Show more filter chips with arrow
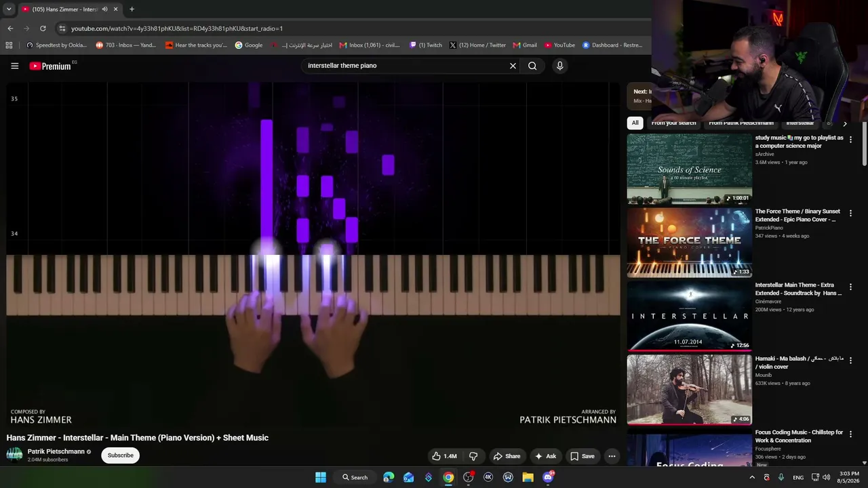The image size is (868, 488). coord(844,123)
